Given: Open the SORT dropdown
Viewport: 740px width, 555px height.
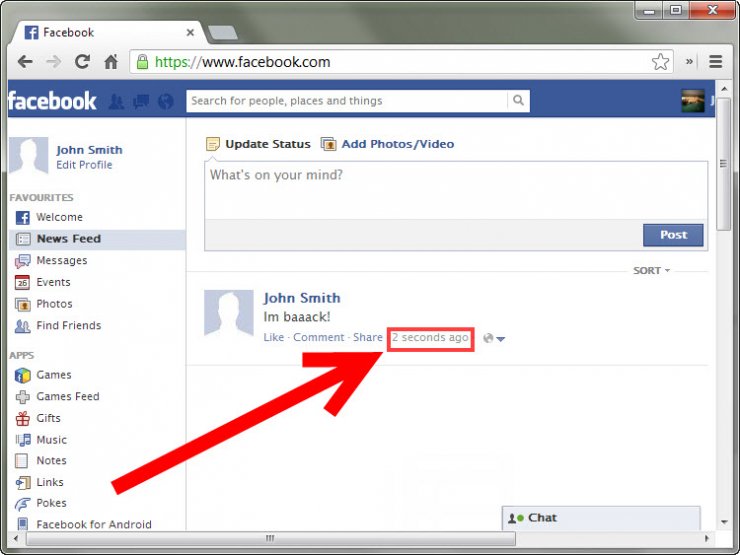Looking at the screenshot, I should pyautogui.click(x=651, y=271).
